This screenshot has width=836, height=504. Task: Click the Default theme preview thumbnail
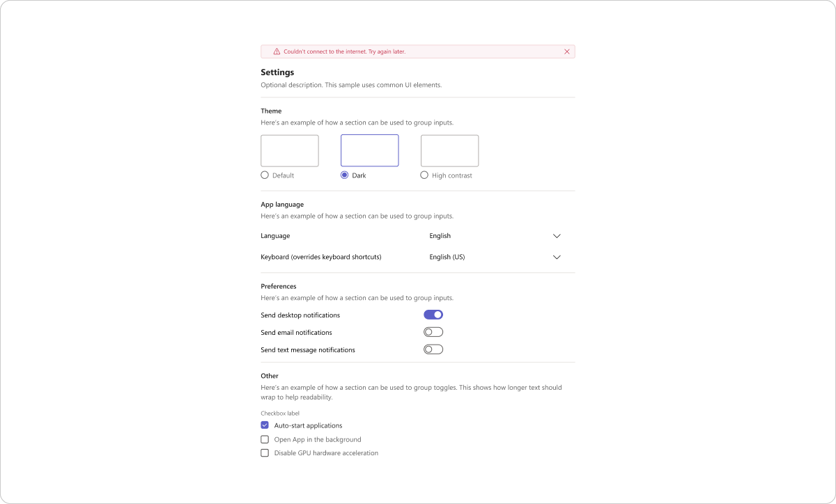pos(290,151)
